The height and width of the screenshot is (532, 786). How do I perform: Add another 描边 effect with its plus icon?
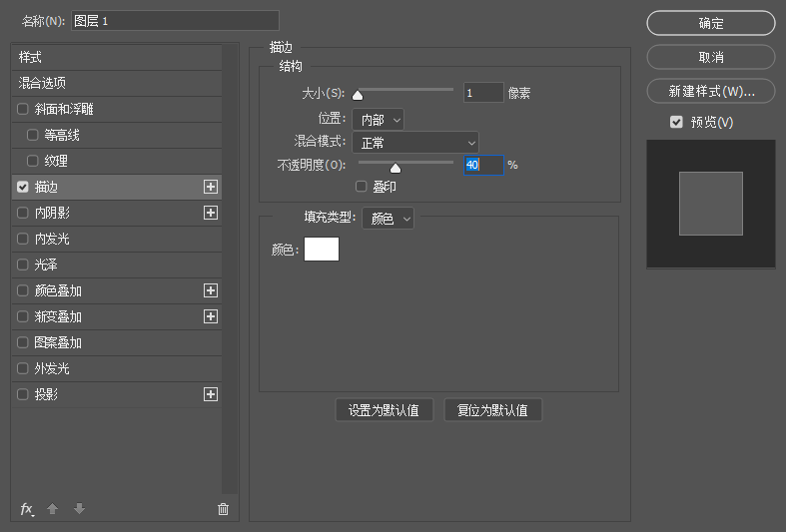(211, 187)
